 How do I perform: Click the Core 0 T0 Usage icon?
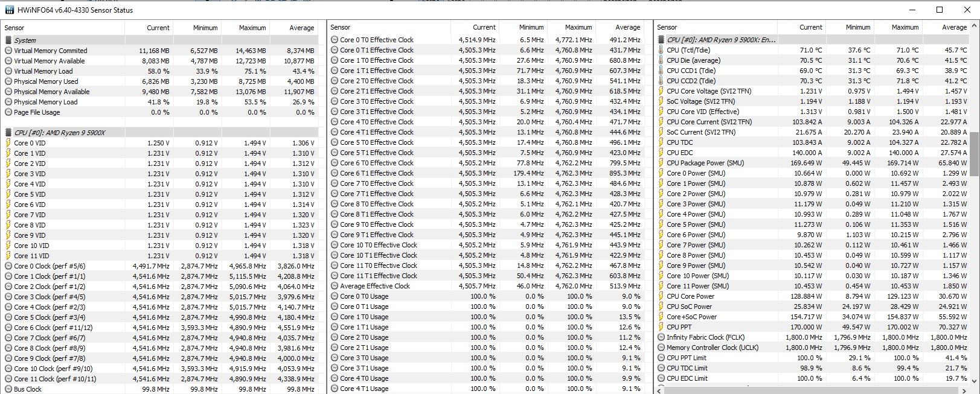tap(335, 296)
